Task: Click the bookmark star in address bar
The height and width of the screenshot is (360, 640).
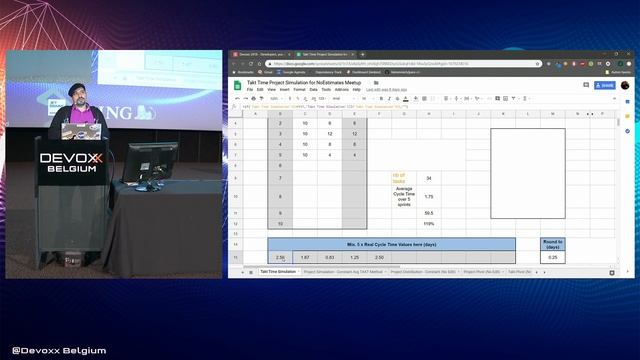Action: click(538, 64)
